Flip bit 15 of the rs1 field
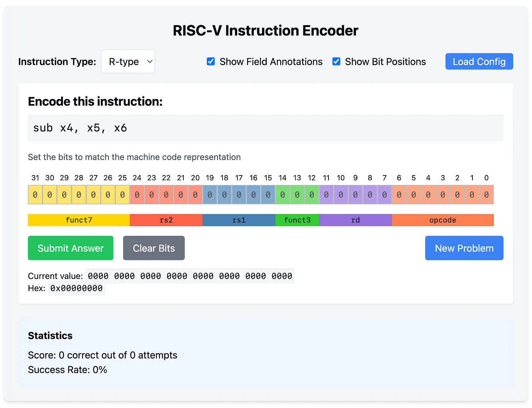 pyautogui.click(x=268, y=195)
